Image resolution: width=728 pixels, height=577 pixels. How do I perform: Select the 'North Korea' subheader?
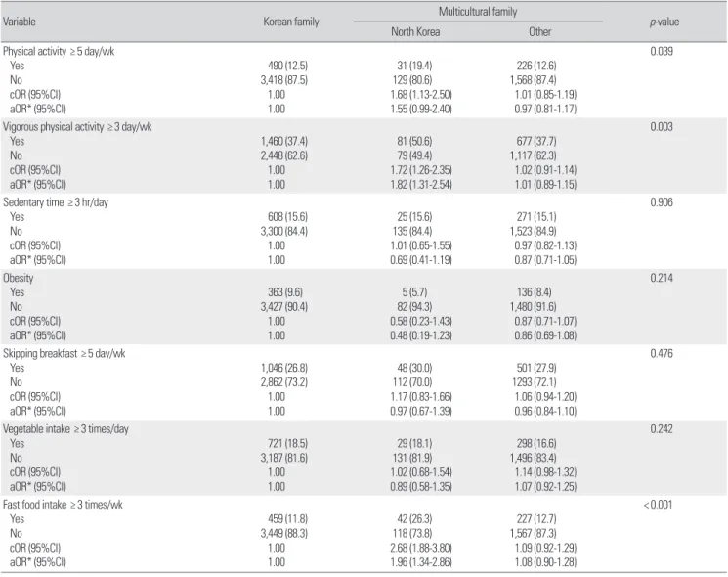[415, 32]
